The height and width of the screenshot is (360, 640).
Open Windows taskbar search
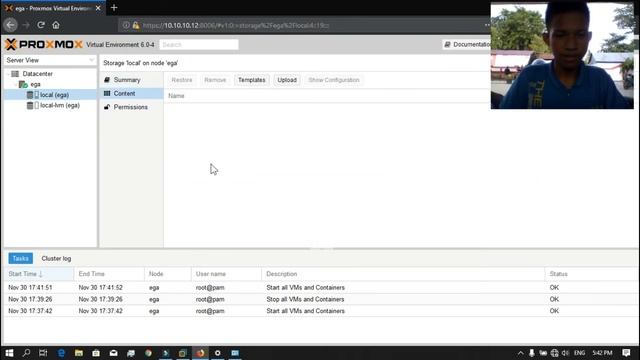coord(27,353)
